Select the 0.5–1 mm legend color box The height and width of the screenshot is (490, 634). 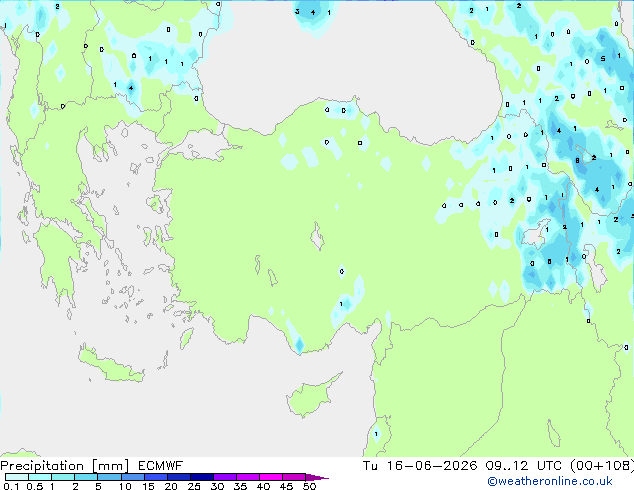[40, 477]
